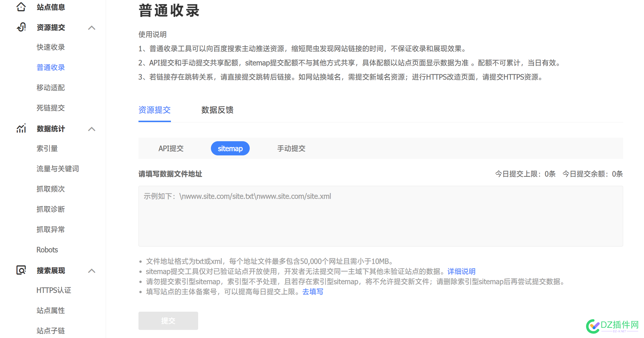644x338 pixels.
Task: Switch to the 资源提交 tab
Action: tap(154, 110)
